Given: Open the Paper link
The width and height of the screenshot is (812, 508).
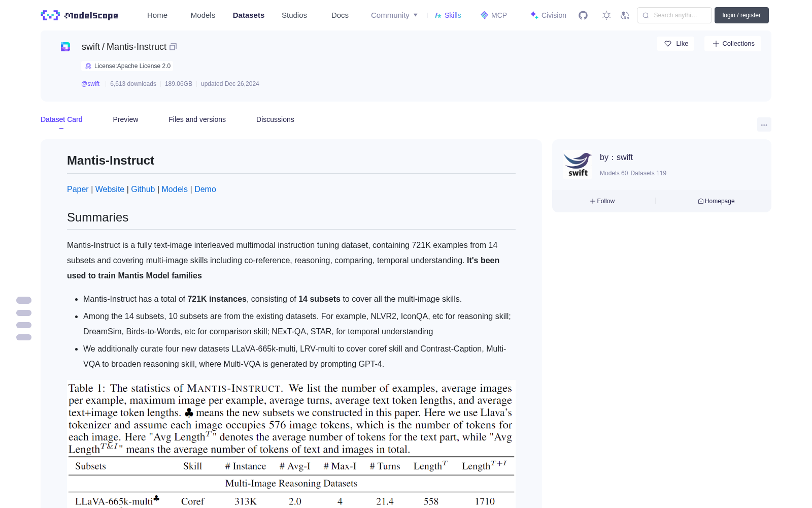Looking at the screenshot, I should (78, 189).
